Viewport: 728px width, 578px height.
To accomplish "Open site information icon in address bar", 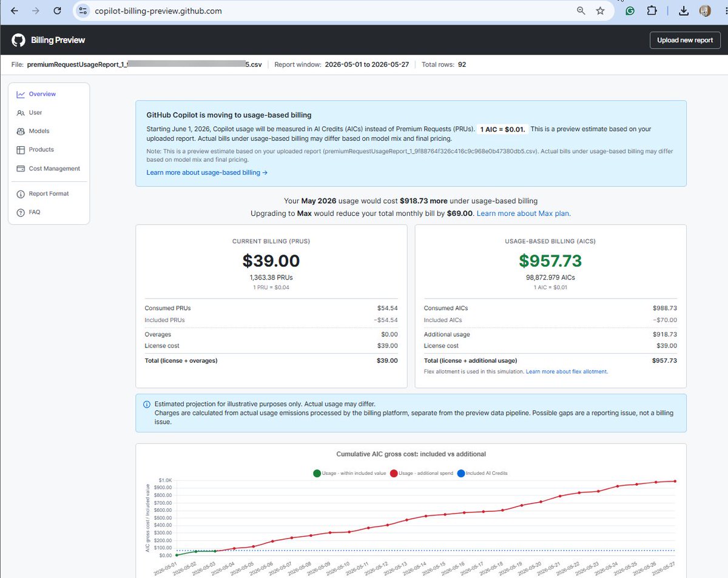I will pyautogui.click(x=84, y=11).
